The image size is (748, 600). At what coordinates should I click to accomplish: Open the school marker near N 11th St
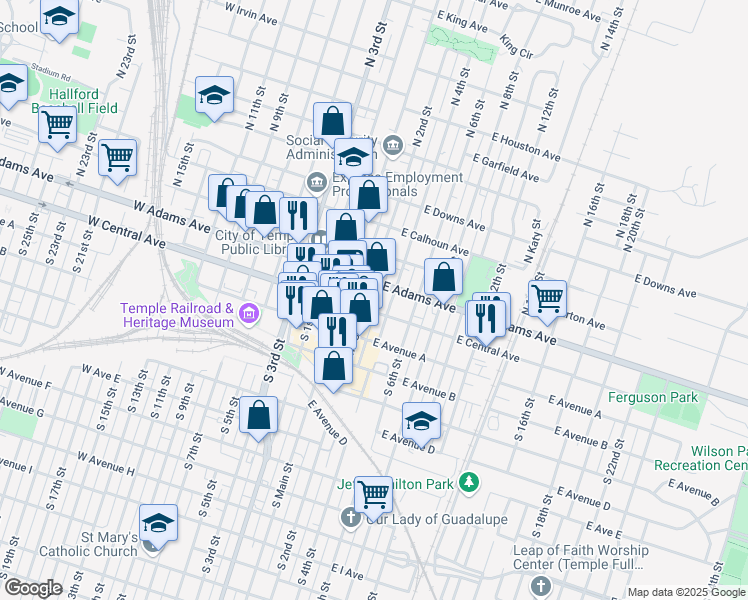pos(214,95)
